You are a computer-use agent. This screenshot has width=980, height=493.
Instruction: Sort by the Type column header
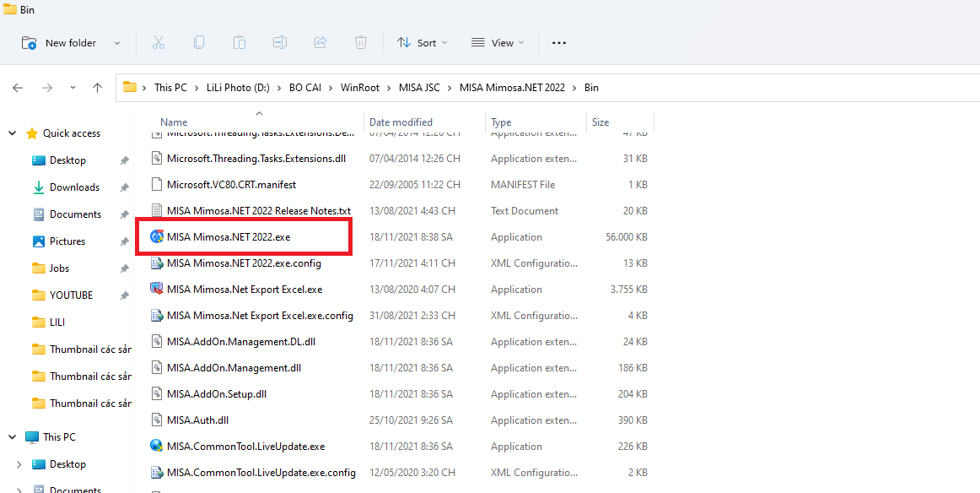[x=501, y=122]
